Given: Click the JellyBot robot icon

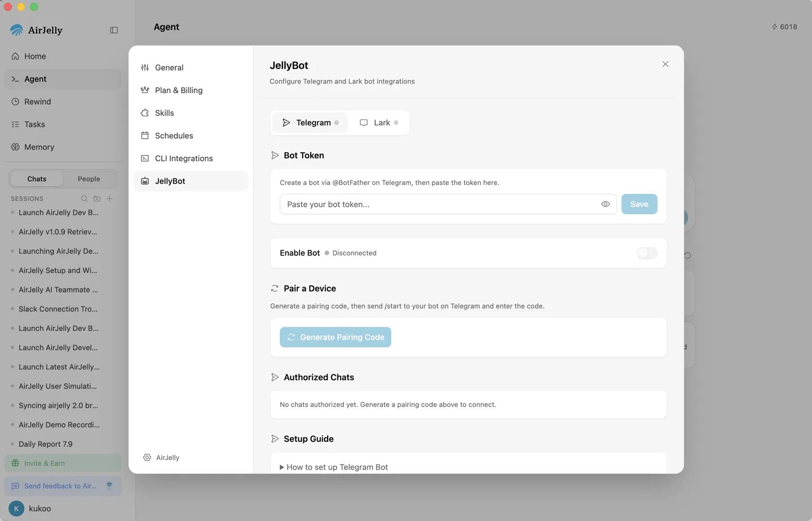Looking at the screenshot, I should pos(145,181).
